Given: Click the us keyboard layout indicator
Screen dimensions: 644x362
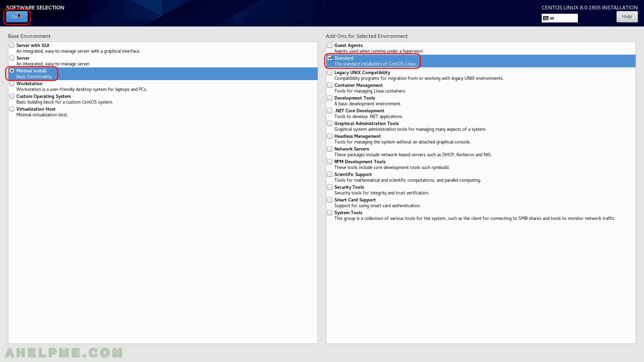Looking at the screenshot, I should (x=559, y=18).
